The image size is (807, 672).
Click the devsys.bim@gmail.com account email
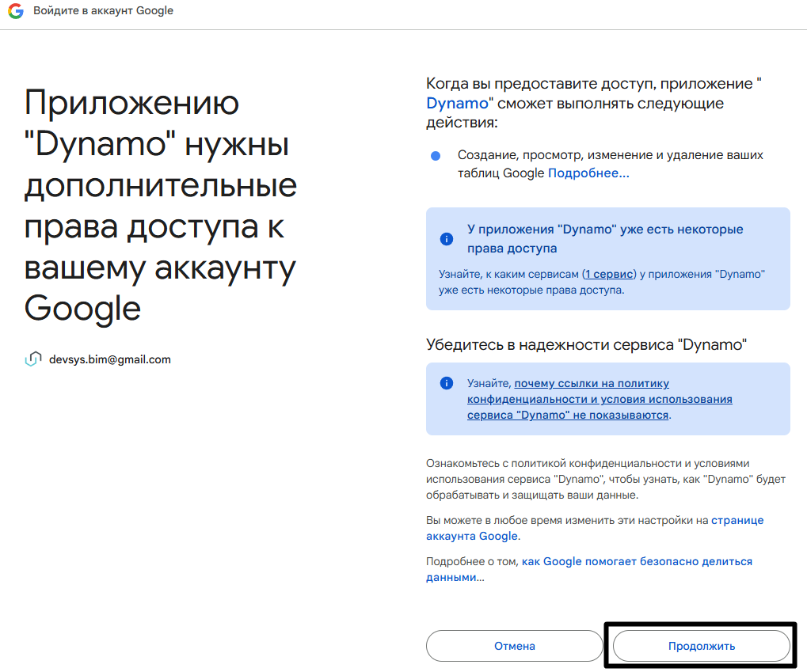[109, 359]
